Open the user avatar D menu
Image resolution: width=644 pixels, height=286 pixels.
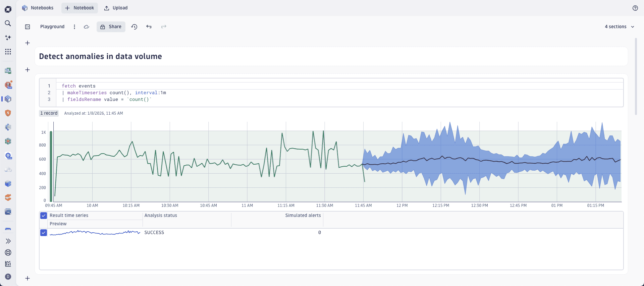pyautogui.click(x=8, y=277)
